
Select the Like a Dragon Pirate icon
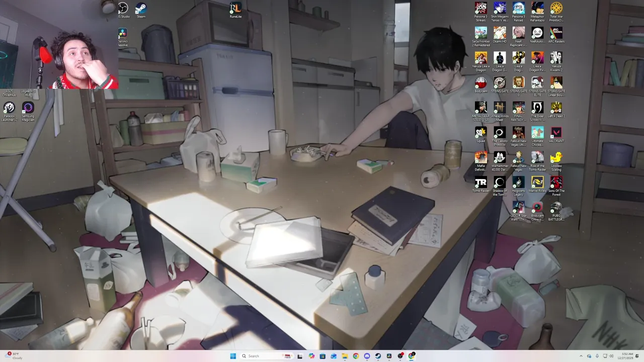tap(537, 61)
